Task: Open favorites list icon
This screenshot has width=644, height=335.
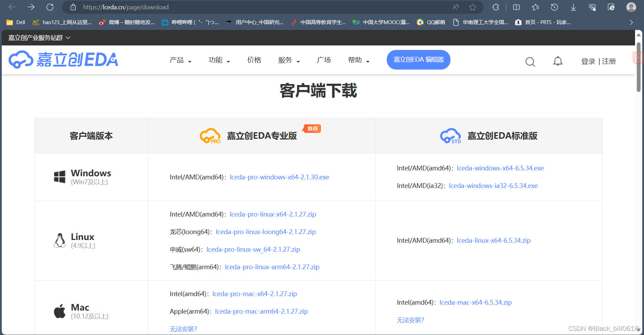Action: [x=535, y=7]
